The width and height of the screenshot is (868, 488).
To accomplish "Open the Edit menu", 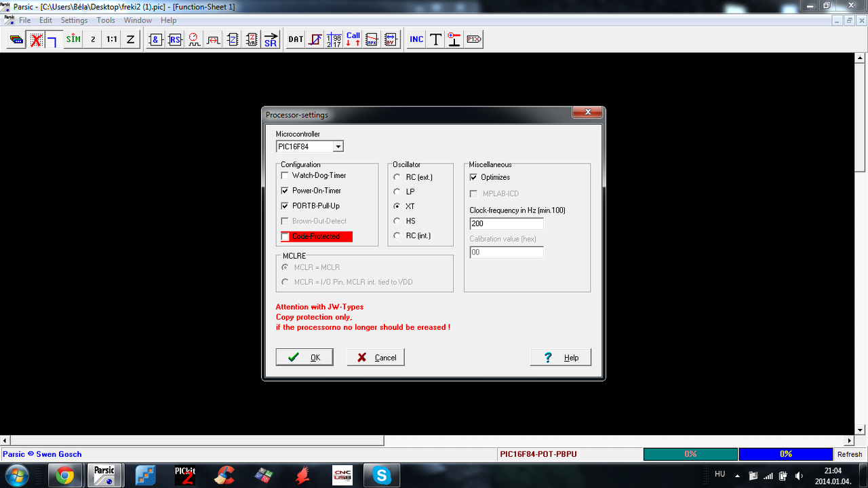I will (x=45, y=20).
